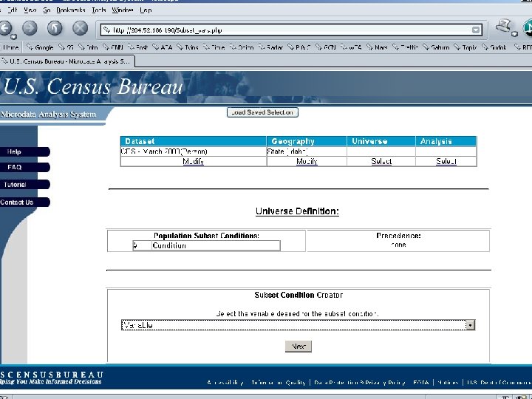Open the Tutorial sidebar button

pos(25,185)
